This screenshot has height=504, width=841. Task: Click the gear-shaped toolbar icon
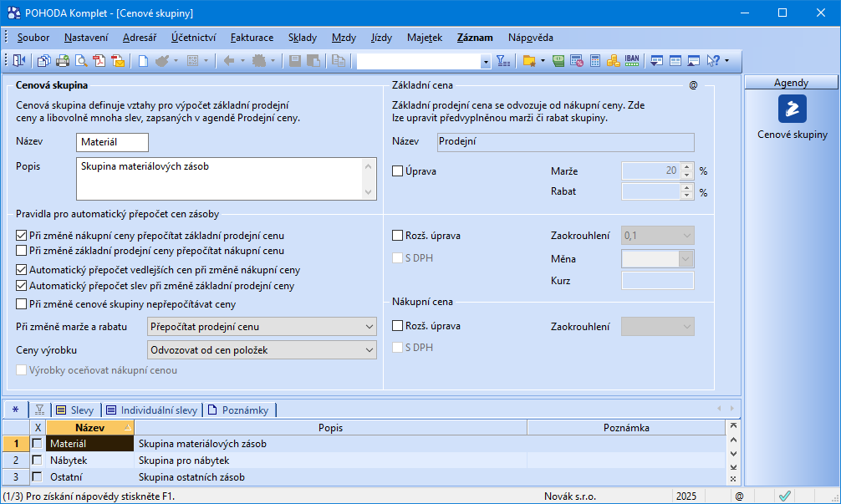pos(259,60)
